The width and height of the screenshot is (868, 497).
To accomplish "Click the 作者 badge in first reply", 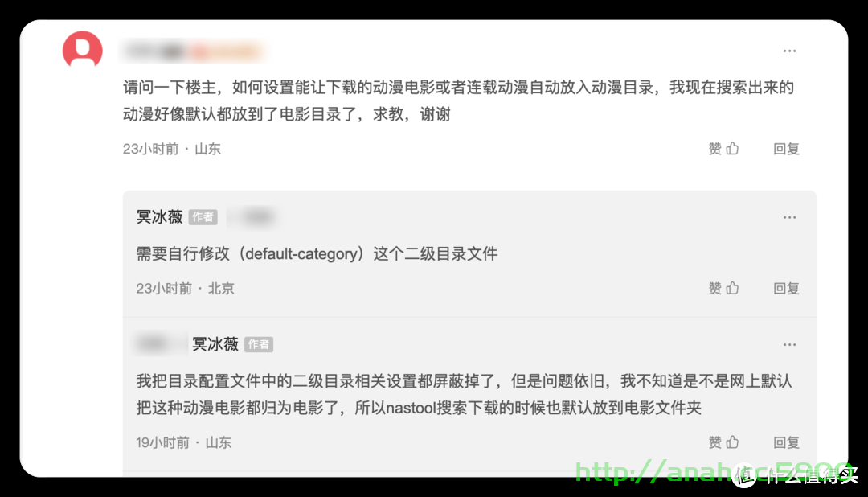I will (203, 217).
